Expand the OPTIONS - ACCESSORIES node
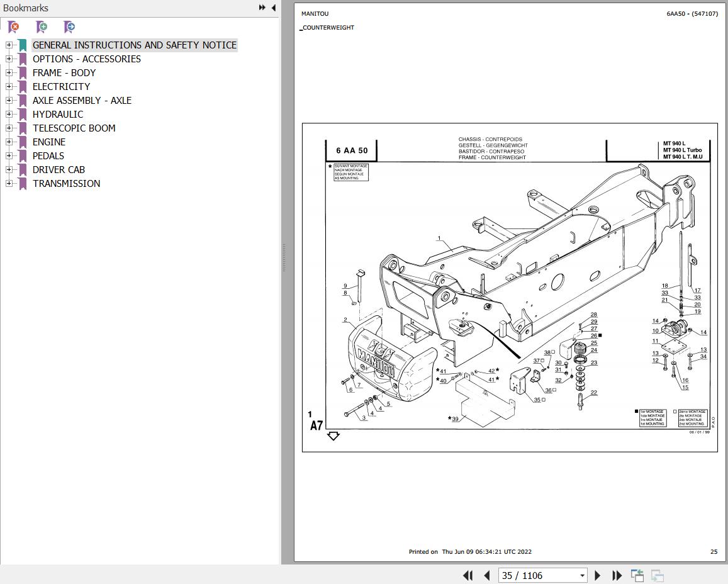This screenshot has height=584, width=728. [9, 59]
